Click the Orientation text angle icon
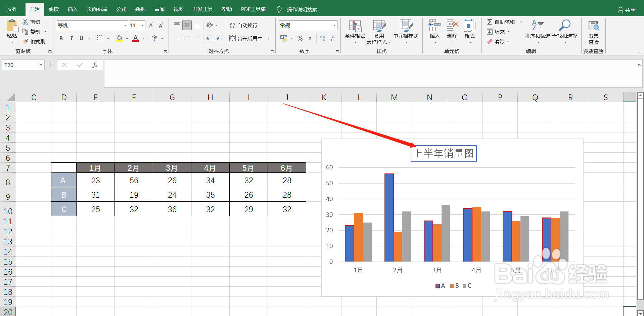 (x=210, y=25)
